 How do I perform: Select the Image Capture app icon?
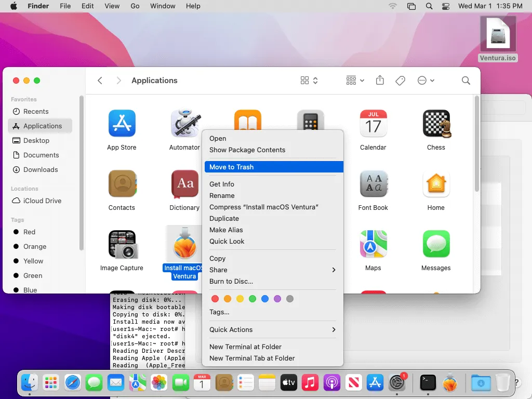point(122,245)
